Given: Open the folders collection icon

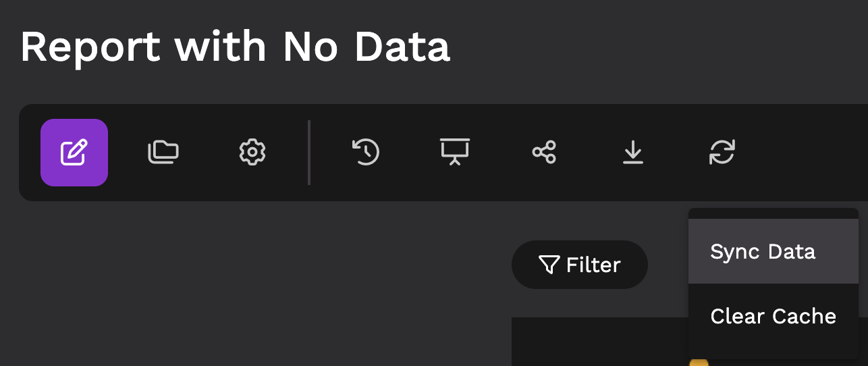Looking at the screenshot, I should pyautogui.click(x=163, y=153).
